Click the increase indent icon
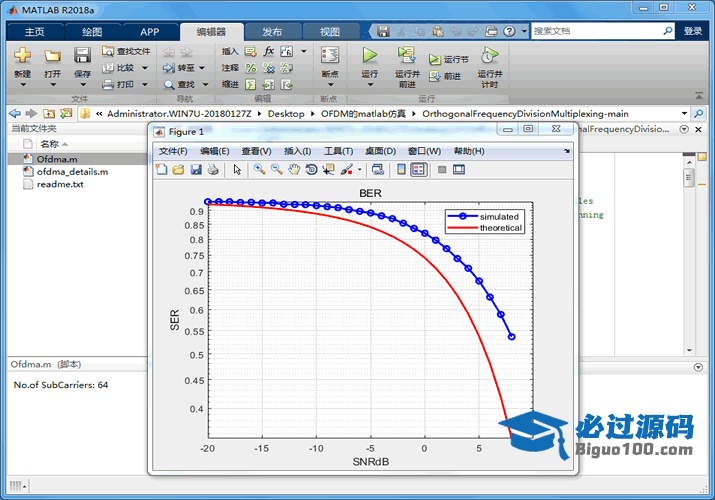Viewport: 715px width, 500px height. coord(269,84)
